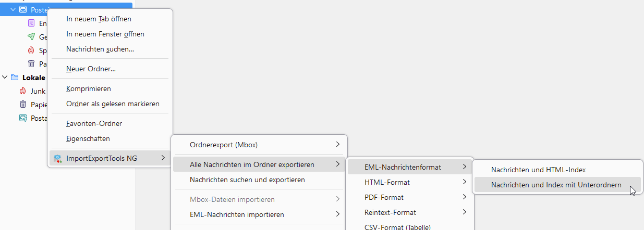
Task: Click the ImportExportTools NG menu icon
Action: coord(58,158)
